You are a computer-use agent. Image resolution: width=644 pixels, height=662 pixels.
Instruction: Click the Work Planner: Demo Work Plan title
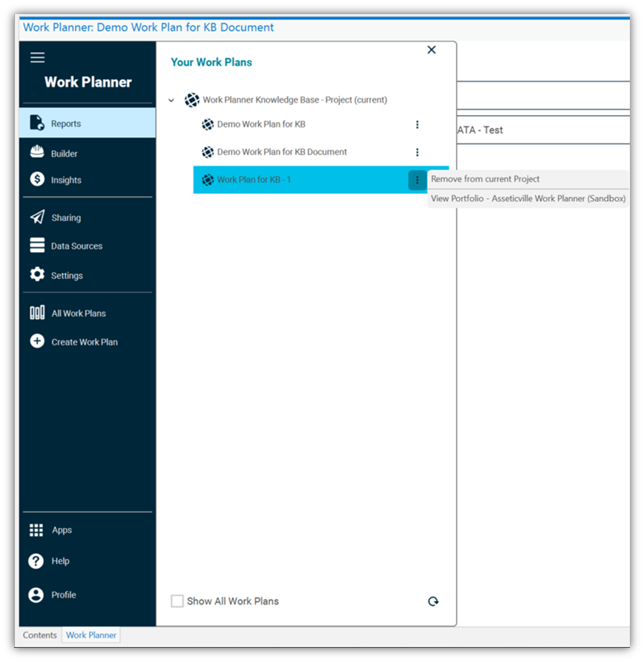click(x=148, y=28)
